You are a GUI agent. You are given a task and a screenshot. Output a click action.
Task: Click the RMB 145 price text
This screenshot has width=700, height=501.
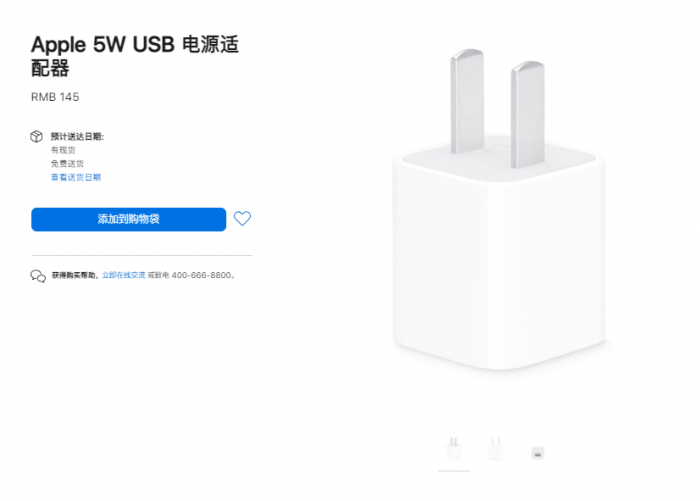click(x=55, y=97)
